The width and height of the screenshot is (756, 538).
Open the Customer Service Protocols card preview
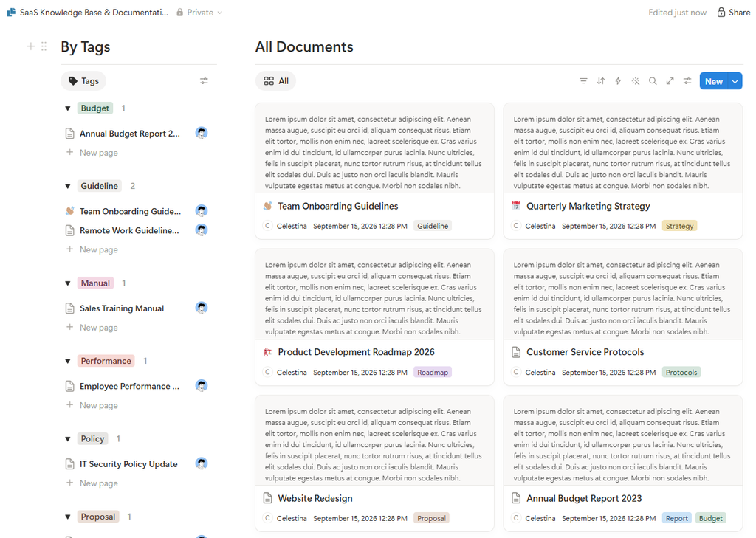[623, 294]
